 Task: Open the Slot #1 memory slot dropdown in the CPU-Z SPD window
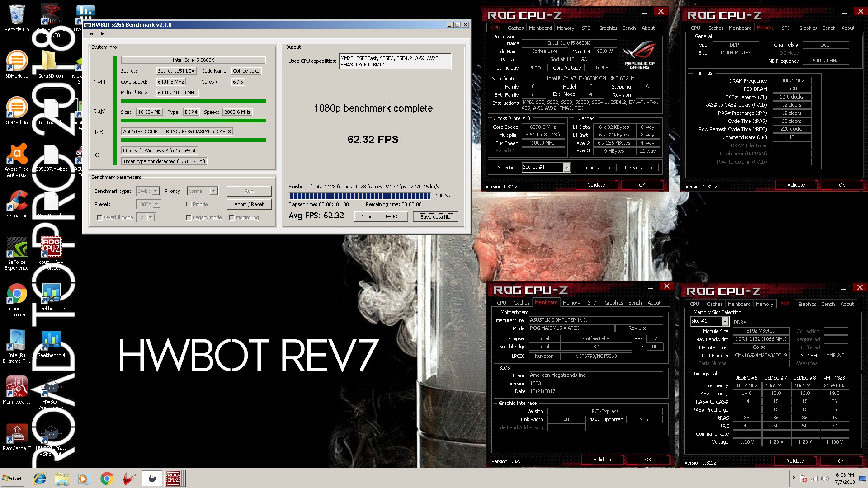[725, 321]
